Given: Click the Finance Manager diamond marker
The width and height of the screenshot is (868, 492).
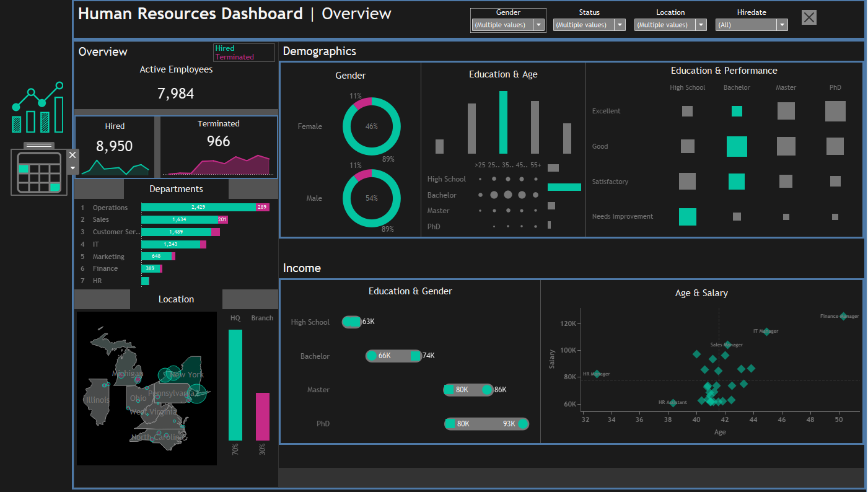Looking at the screenshot, I should tap(843, 316).
